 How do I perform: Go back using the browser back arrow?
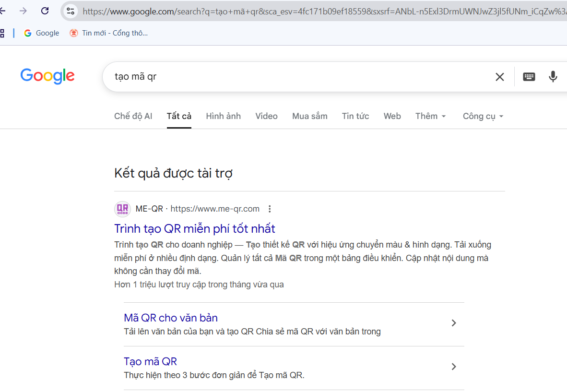point(2,11)
